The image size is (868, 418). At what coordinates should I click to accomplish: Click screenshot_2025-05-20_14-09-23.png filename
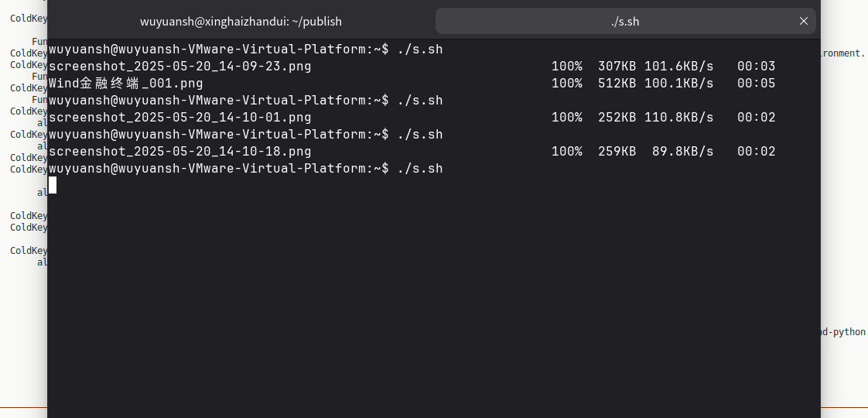click(x=179, y=67)
